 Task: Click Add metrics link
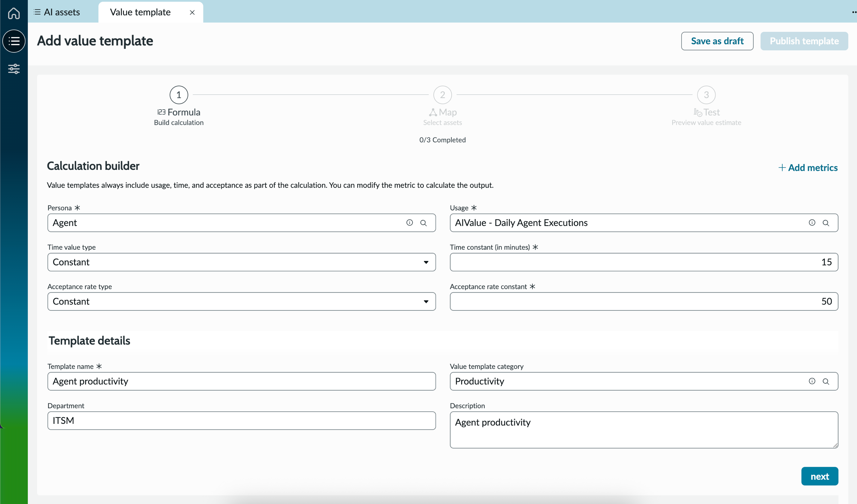point(808,168)
